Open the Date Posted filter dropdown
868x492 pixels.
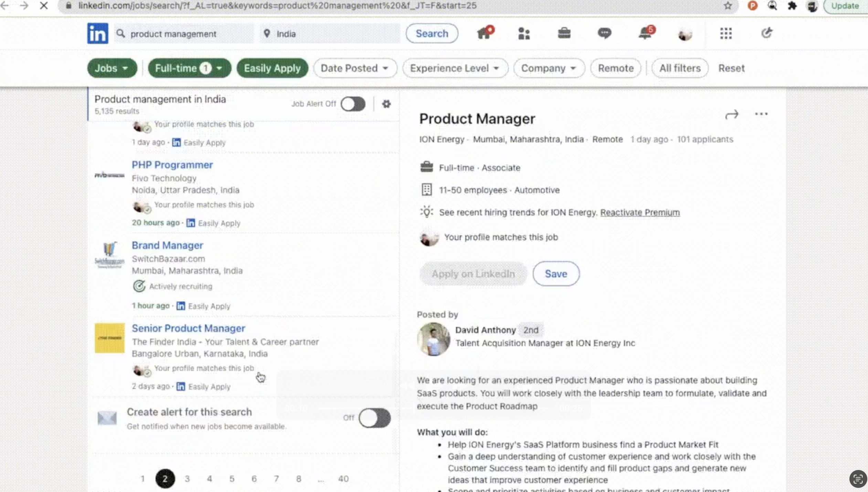pos(355,68)
